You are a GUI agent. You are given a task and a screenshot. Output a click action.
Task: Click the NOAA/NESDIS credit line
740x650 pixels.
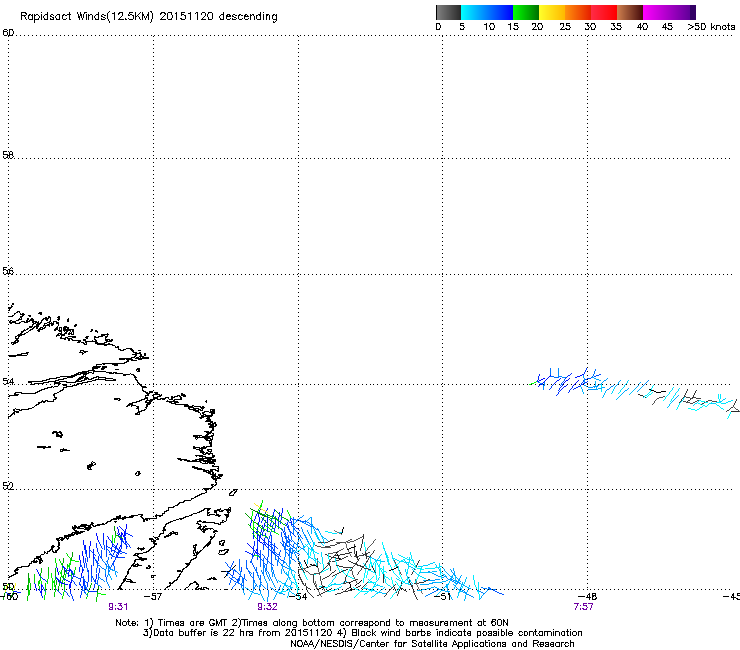(x=432, y=644)
